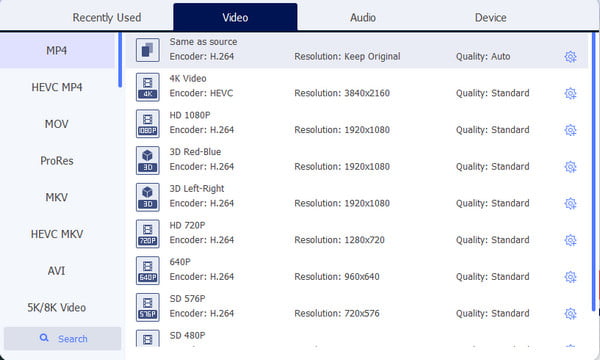Click the 576P film strip icon
The height and width of the screenshot is (360, 600).
[x=148, y=307]
